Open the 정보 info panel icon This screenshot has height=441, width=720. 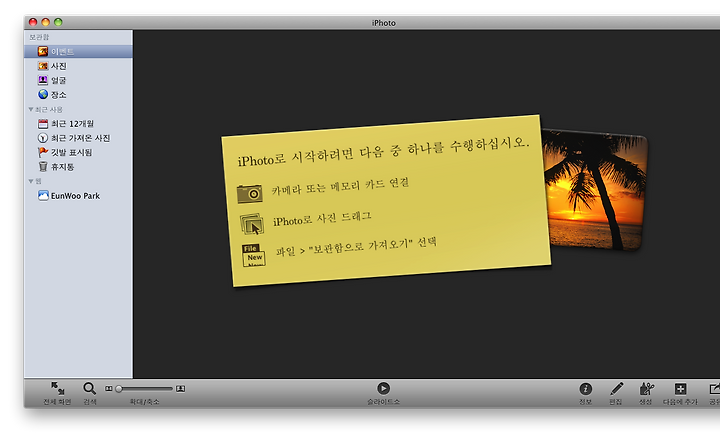click(x=585, y=389)
